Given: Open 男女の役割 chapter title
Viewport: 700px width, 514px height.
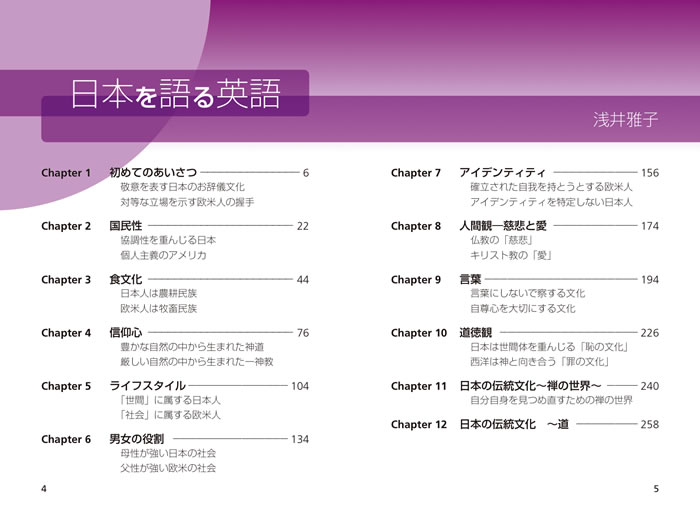Looking at the screenshot, I should pos(137,439).
